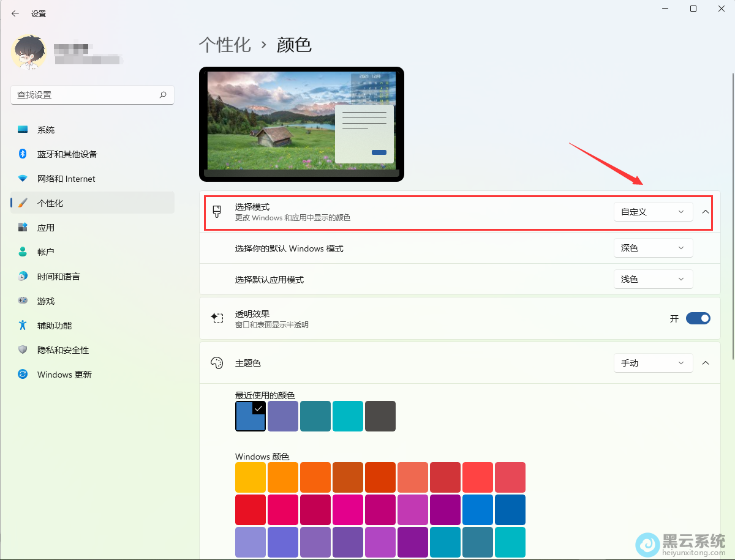The image size is (735, 560).
Task: Select the 个性化 sidebar item
Action: pyautogui.click(x=49, y=203)
